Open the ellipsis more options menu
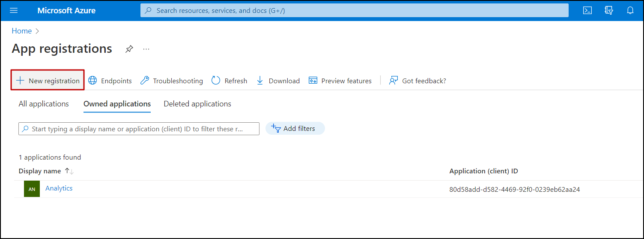644x239 pixels. click(x=146, y=49)
